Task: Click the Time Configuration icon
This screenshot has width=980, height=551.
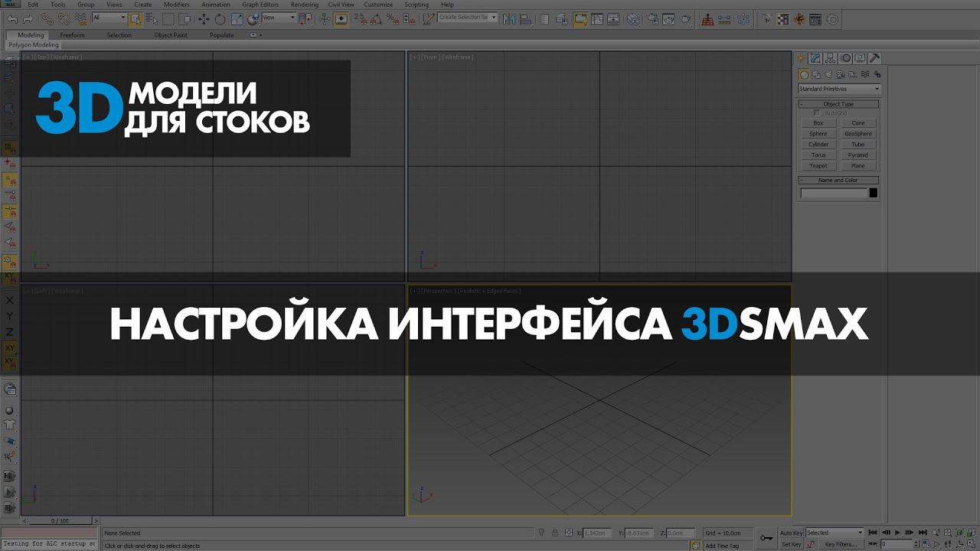Action: (x=926, y=543)
